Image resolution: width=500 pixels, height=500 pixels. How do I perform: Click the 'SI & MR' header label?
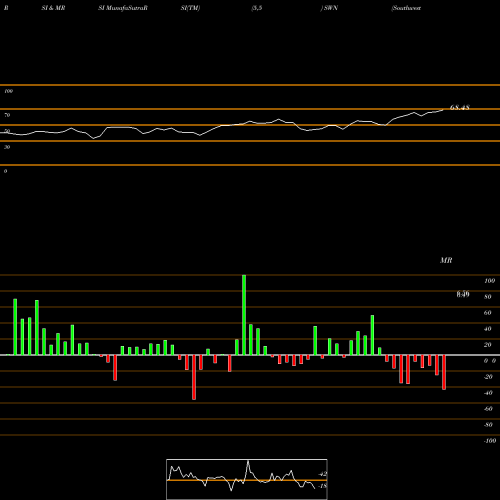[x=53, y=8]
